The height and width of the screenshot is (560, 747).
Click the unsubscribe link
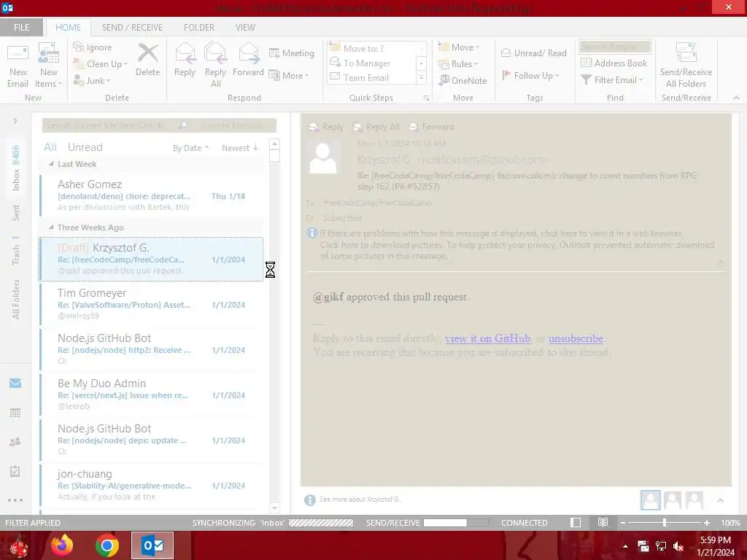tap(576, 338)
